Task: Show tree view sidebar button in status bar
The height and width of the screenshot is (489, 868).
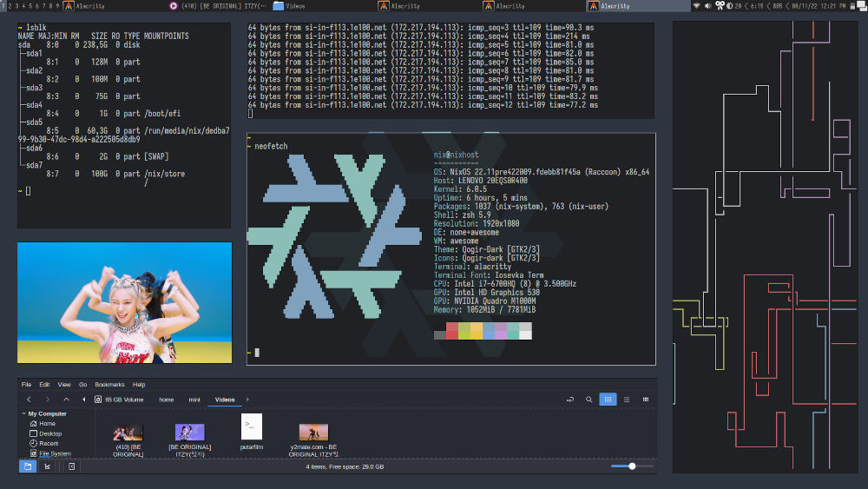Action: [x=48, y=466]
